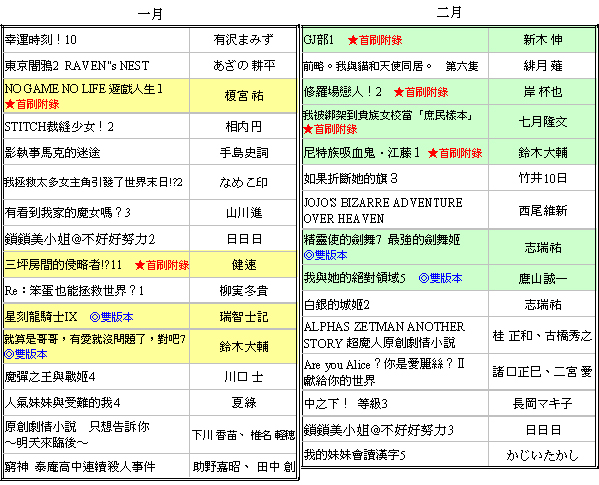Click 鎖鎖美小姐@不好好努力2 title
Viewport: 599px width, 485px height.
coord(79,239)
